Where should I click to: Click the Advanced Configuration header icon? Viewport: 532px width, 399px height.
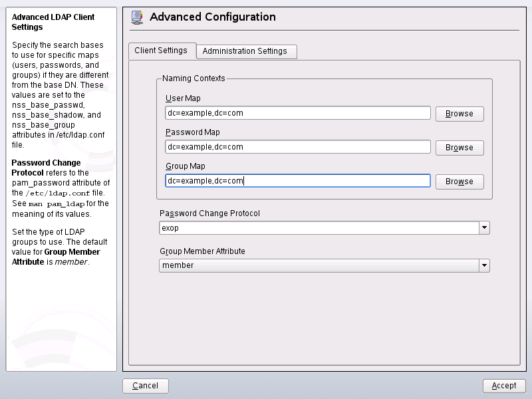click(137, 17)
